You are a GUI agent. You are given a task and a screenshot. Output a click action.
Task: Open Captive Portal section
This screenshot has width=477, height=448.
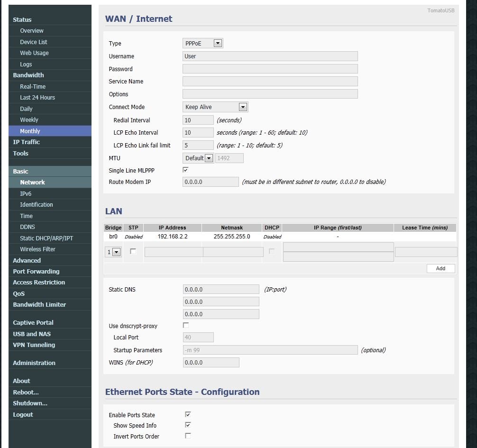click(33, 322)
